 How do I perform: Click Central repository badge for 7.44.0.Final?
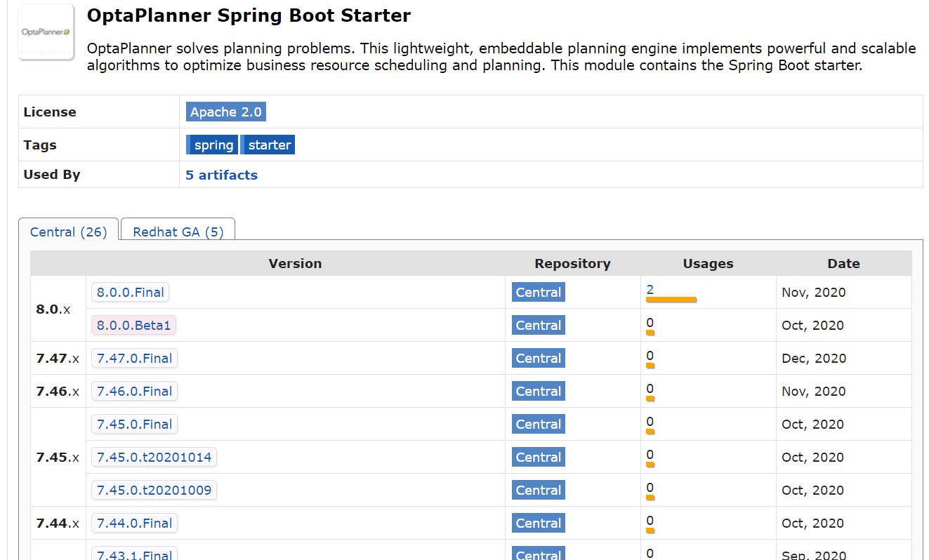[x=539, y=523]
